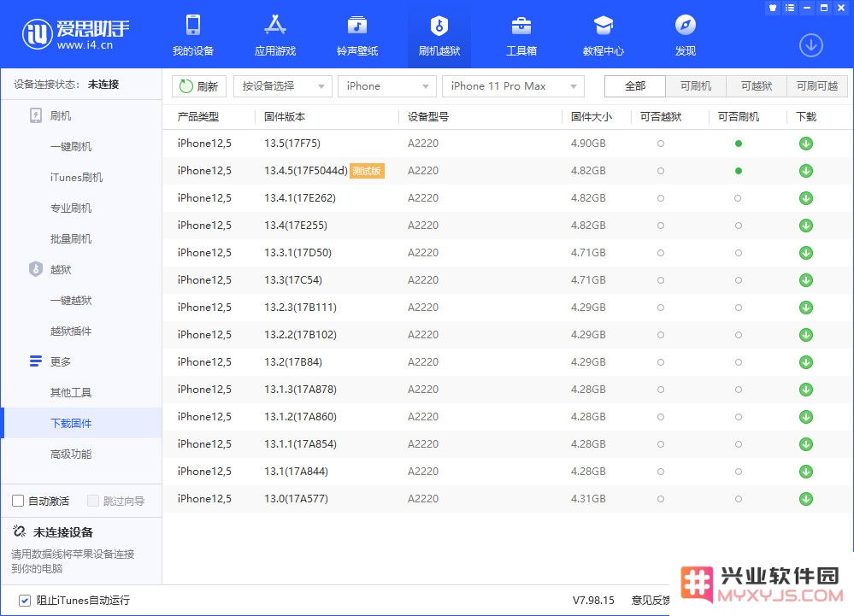Download the 13.4.5(17F5044d) beta firmware
Screen dimensions: 854x616
[x=806, y=171]
